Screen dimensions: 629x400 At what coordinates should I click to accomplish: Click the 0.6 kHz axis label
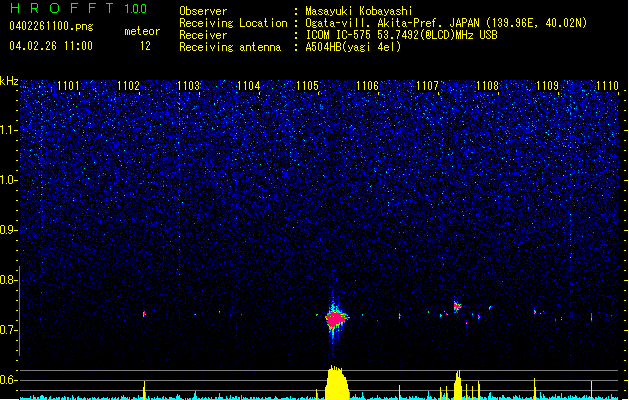(x=8, y=380)
